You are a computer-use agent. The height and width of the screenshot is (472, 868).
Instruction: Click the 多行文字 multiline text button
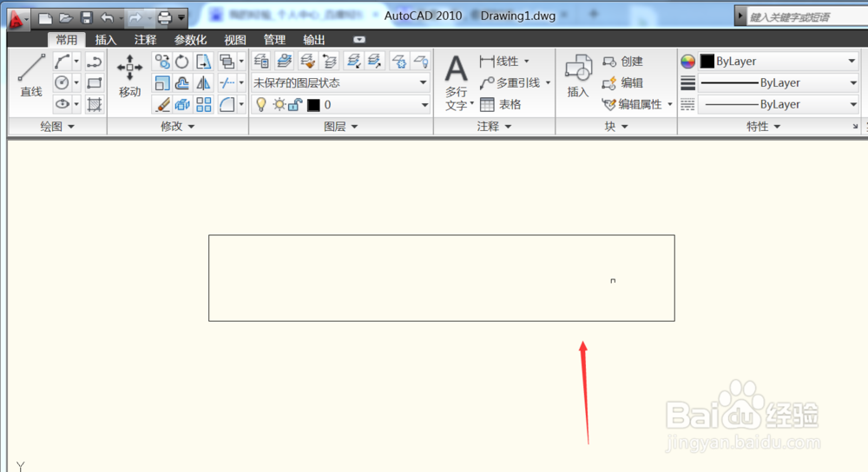click(x=457, y=82)
